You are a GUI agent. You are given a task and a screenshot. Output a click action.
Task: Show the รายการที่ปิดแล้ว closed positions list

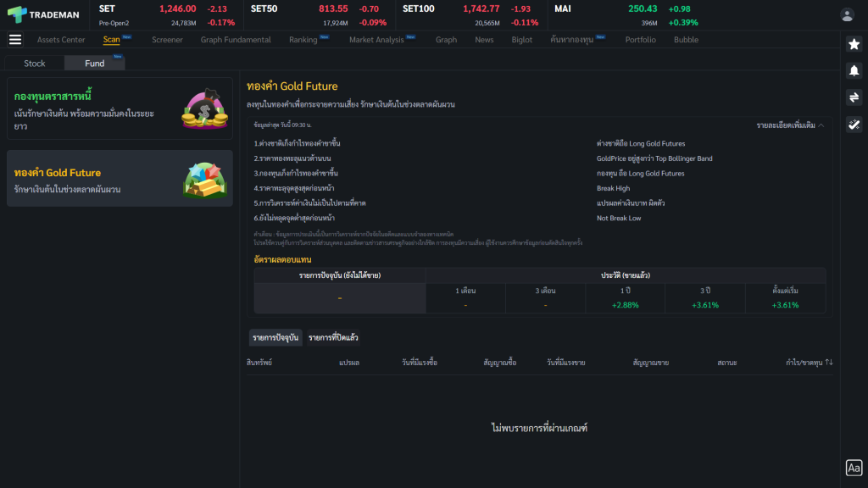[x=333, y=338]
